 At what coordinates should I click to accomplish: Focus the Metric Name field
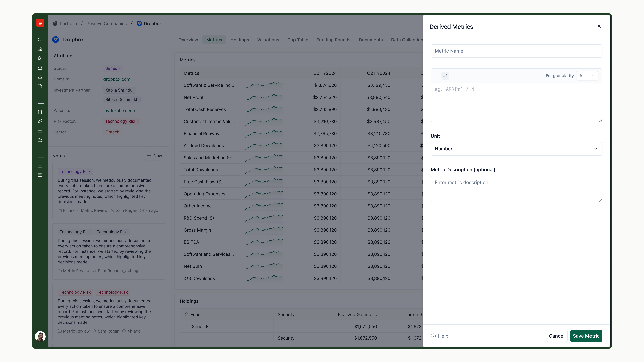[x=516, y=51]
